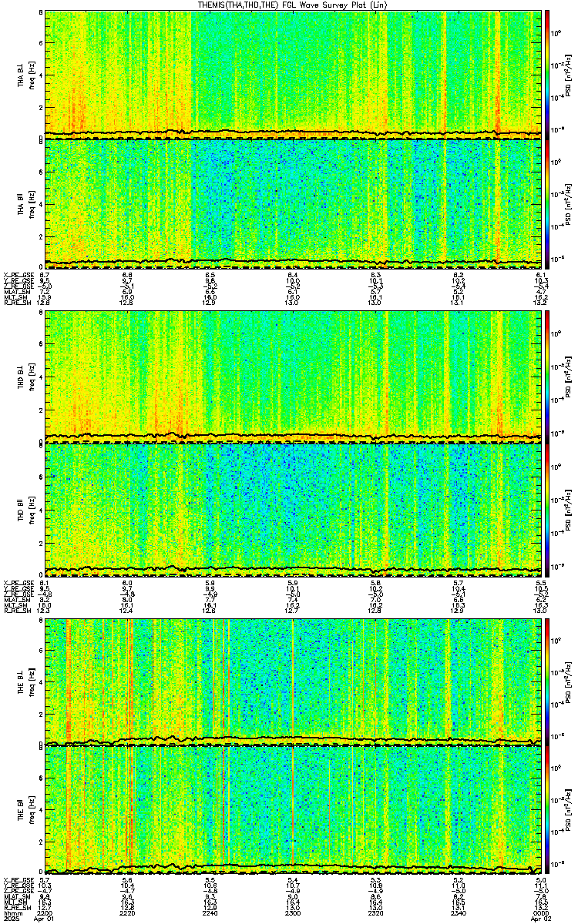Click the Apr 01 date label

[45, 919]
